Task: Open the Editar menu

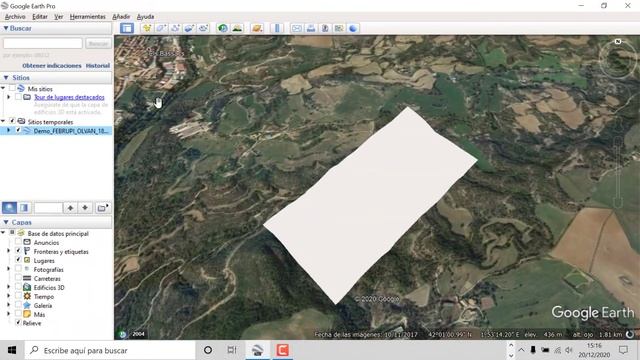Action: point(40,17)
